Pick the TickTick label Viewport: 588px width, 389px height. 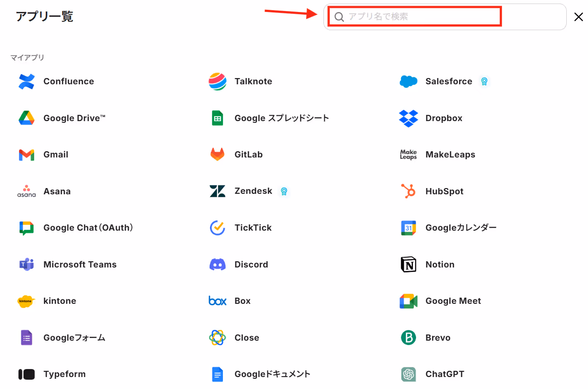click(x=253, y=228)
